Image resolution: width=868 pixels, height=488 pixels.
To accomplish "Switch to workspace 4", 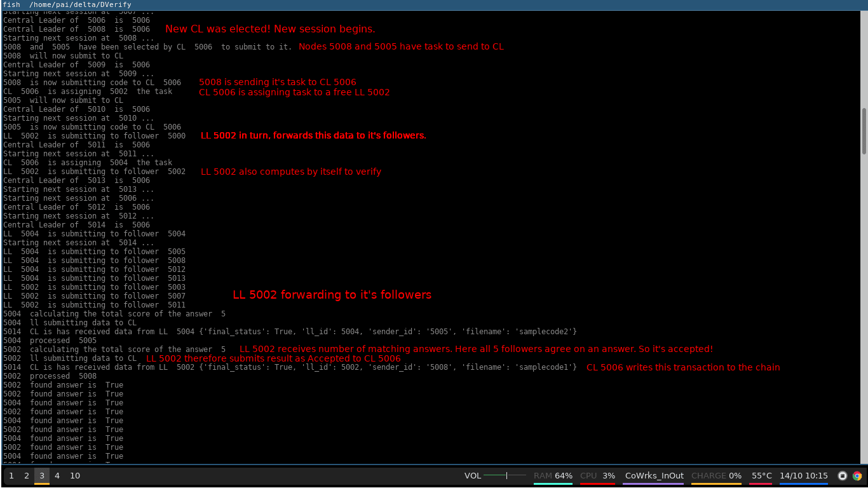I will click(x=57, y=476).
